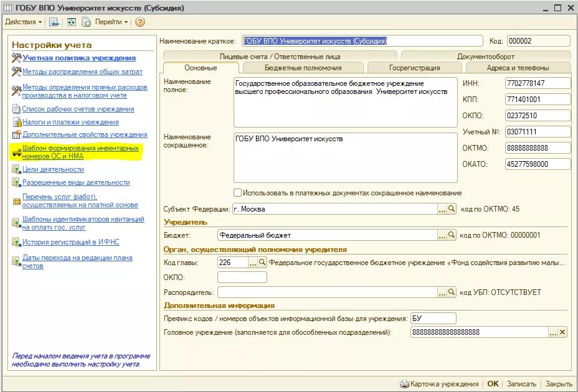Click the icon beside История регистраций в ИФНС
The image size is (578, 392).
16,242
